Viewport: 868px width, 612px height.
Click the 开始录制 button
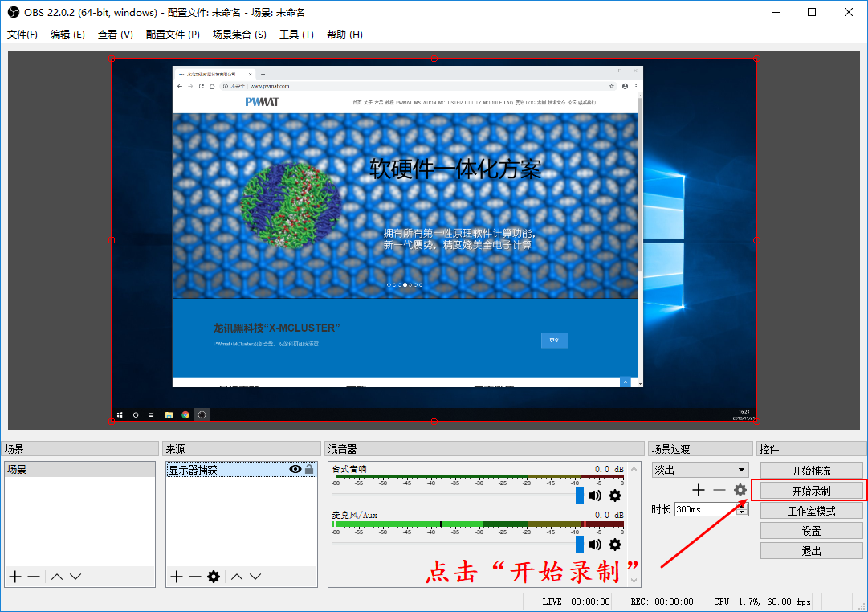811,491
